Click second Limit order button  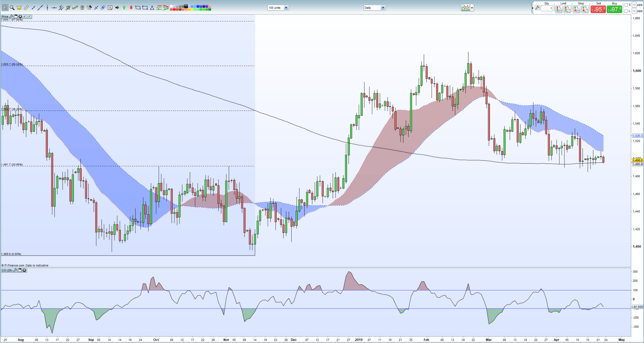pos(567,9)
